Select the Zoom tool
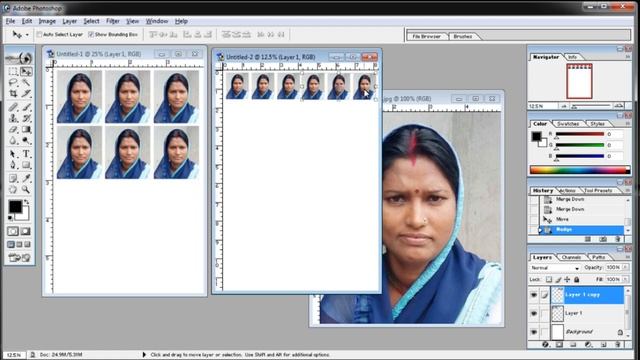 pos(27,189)
